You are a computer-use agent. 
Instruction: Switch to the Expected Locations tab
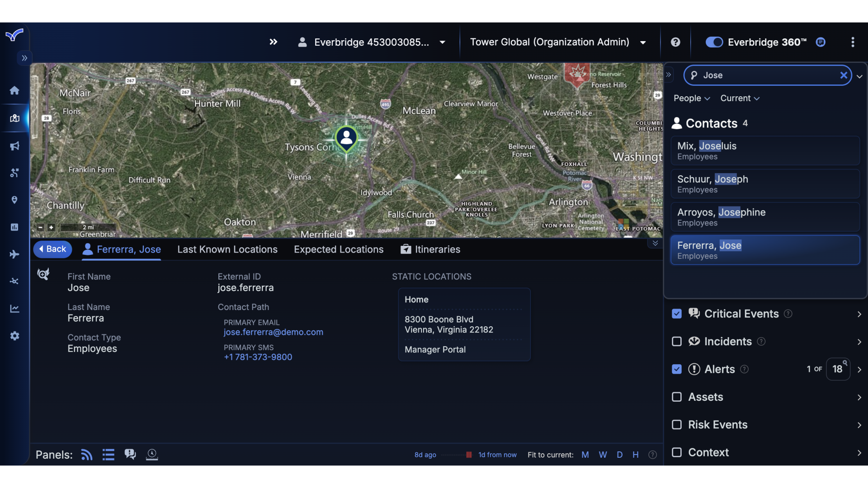click(339, 249)
